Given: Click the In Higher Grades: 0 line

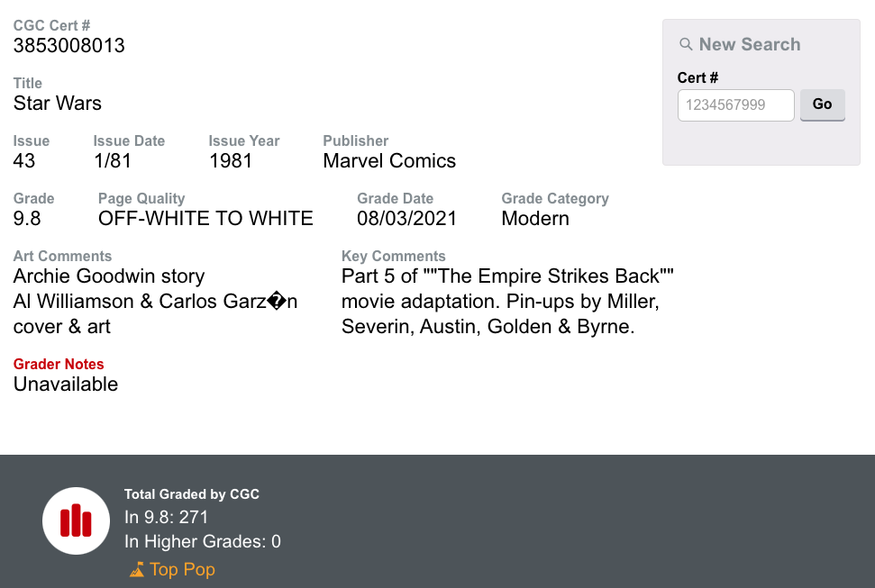Looking at the screenshot, I should [x=203, y=541].
